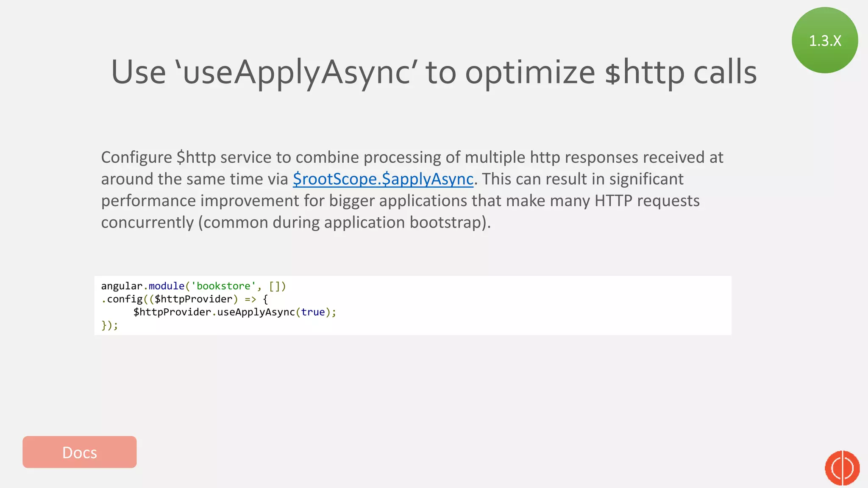Click the green 1.3.X version badge
This screenshot has width=868, height=488.
825,40
